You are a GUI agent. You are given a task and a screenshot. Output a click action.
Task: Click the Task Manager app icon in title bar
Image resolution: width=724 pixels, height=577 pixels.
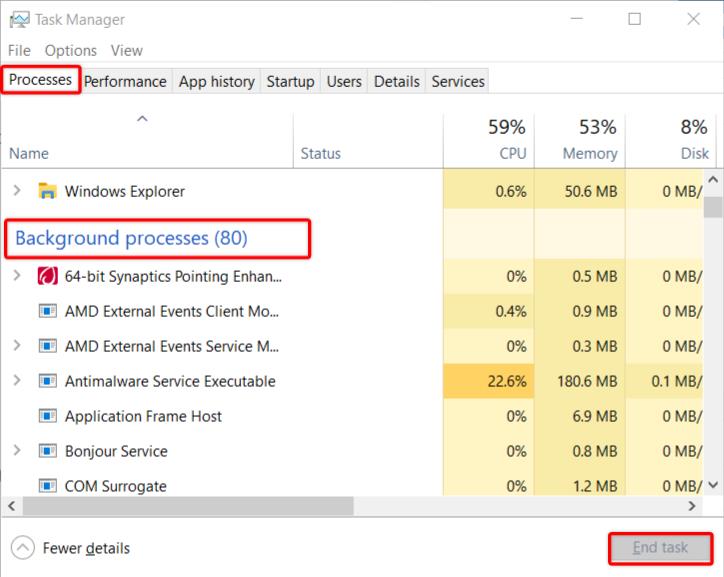click(19, 20)
